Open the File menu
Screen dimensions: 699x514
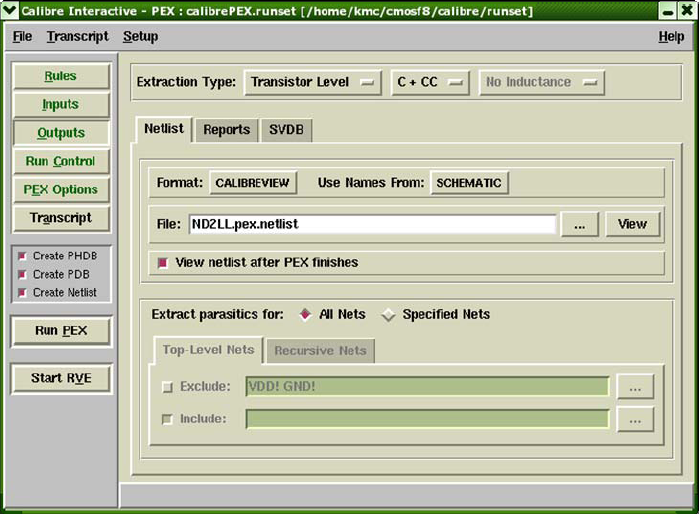pyautogui.click(x=22, y=37)
